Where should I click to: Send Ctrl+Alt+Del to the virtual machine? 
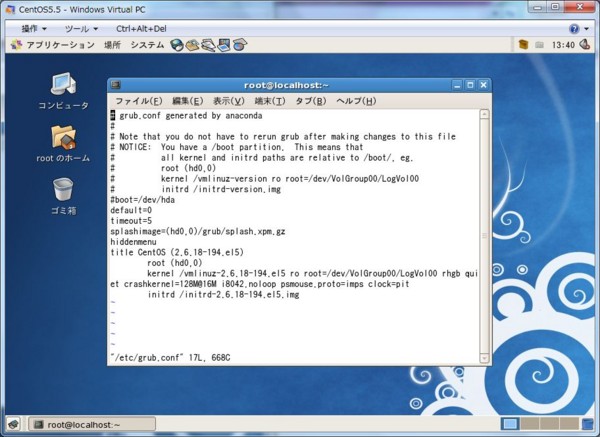[141, 29]
